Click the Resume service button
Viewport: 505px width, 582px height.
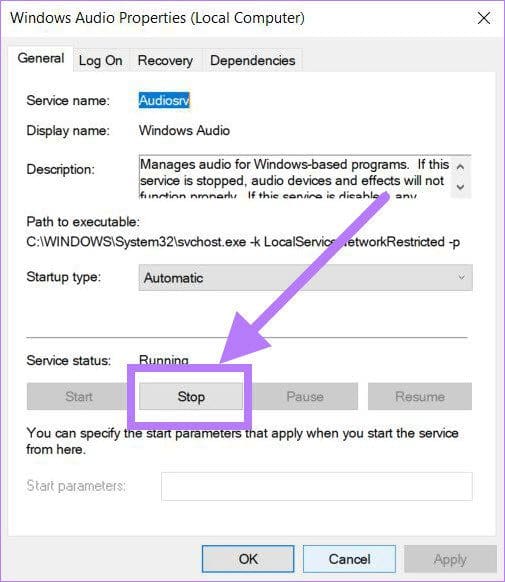point(420,396)
